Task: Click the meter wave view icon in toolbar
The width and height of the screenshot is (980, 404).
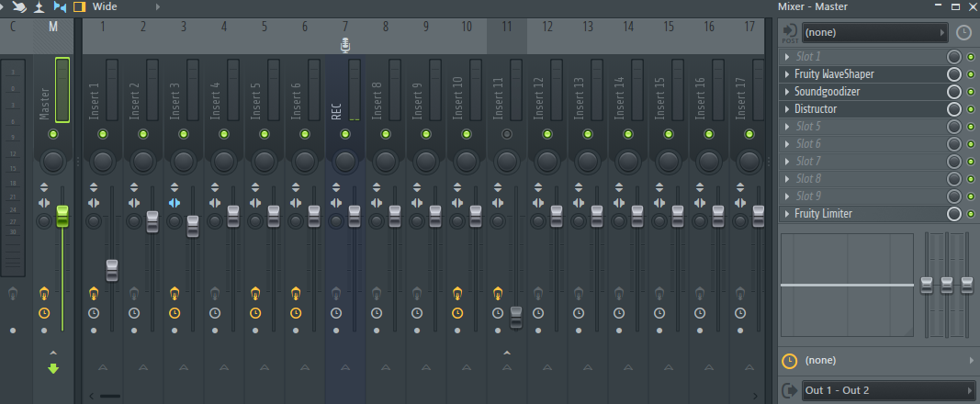Action: [x=39, y=6]
